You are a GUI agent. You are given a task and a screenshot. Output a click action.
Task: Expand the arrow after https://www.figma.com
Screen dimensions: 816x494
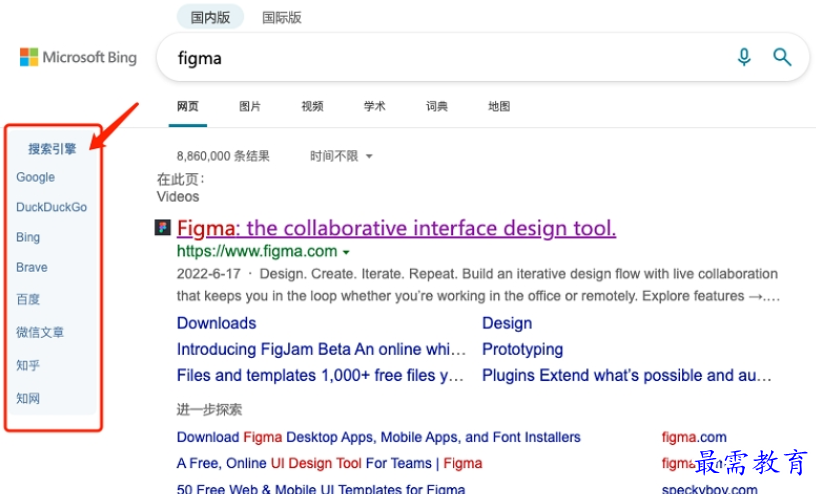click(x=346, y=252)
